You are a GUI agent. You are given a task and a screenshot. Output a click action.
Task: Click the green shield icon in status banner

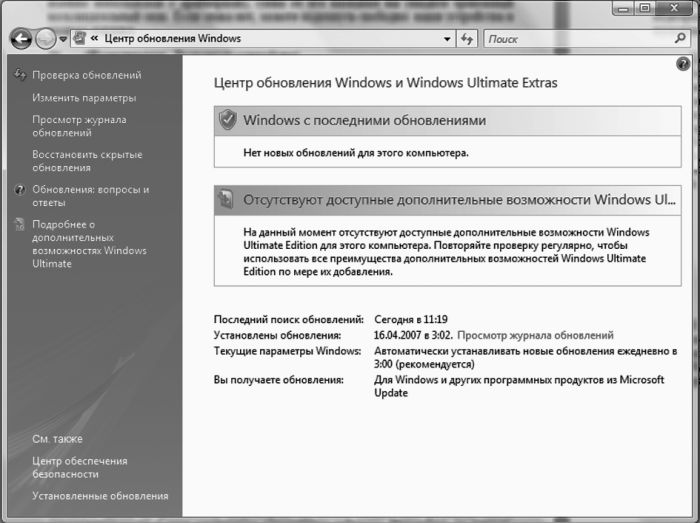[x=228, y=120]
